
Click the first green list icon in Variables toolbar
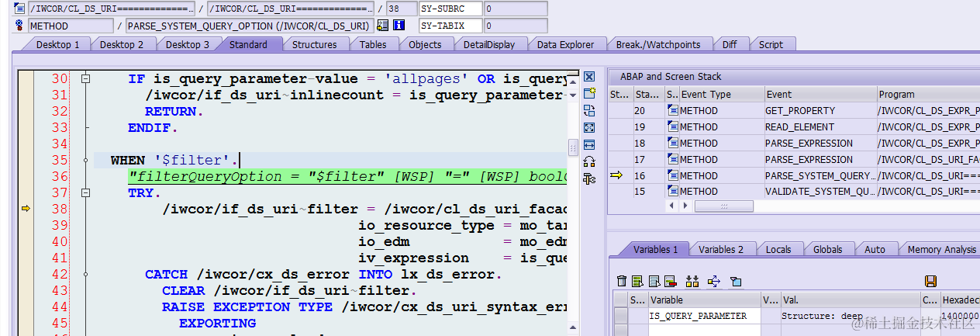click(637, 281)
